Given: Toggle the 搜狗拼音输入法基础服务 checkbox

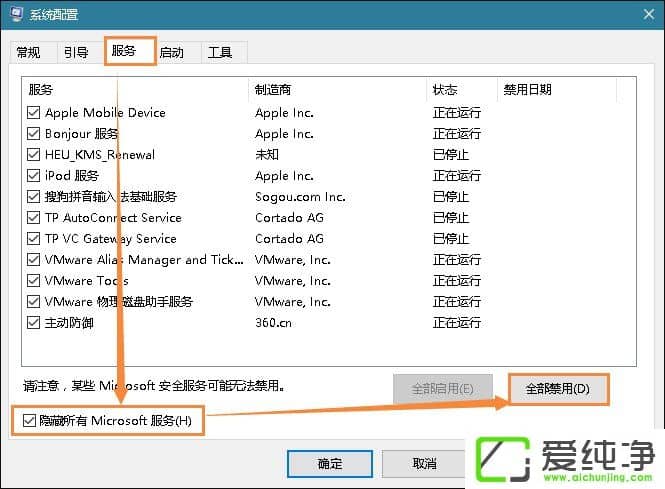Looking at the screenshot, I should tap(35, 197).
